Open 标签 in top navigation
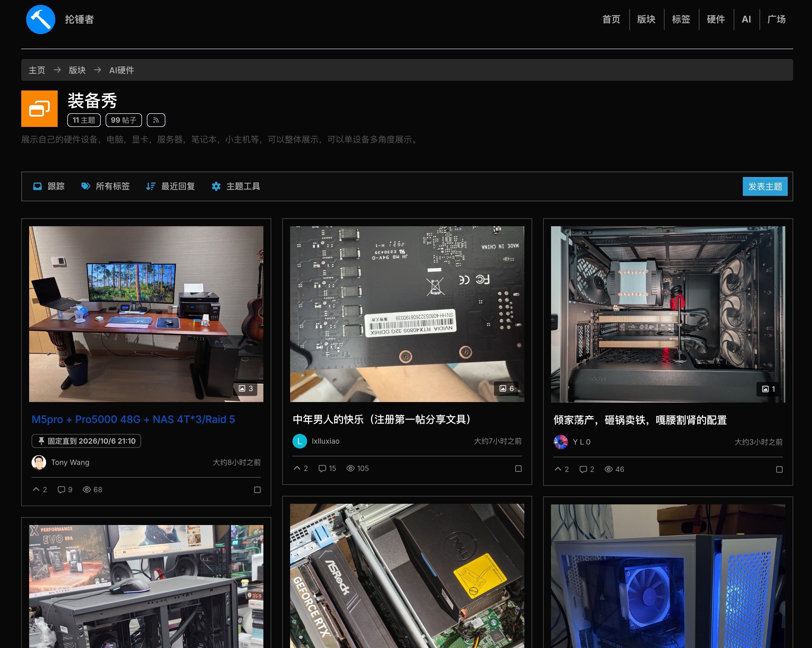The width and height of the screenshot is (812, 648). coord(681,19)
